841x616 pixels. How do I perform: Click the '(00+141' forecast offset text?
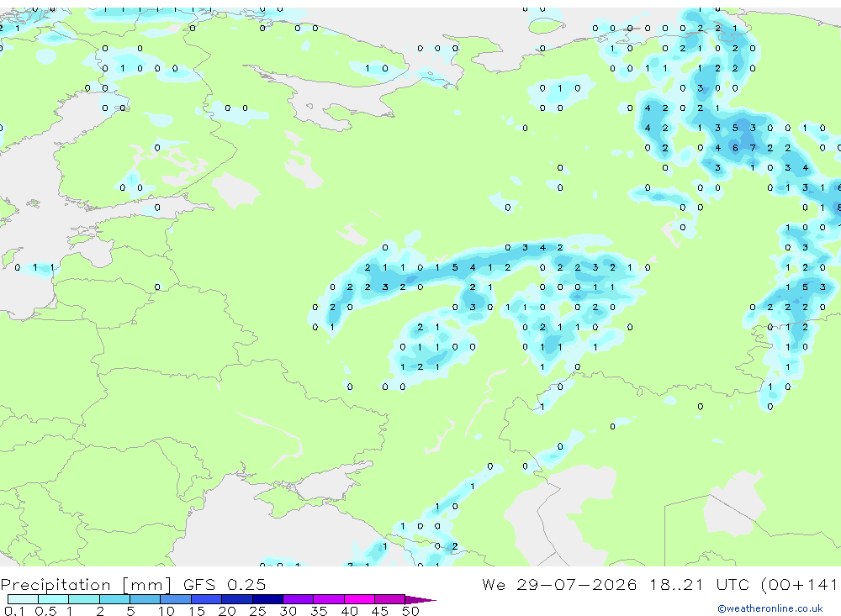coord(799,585)
